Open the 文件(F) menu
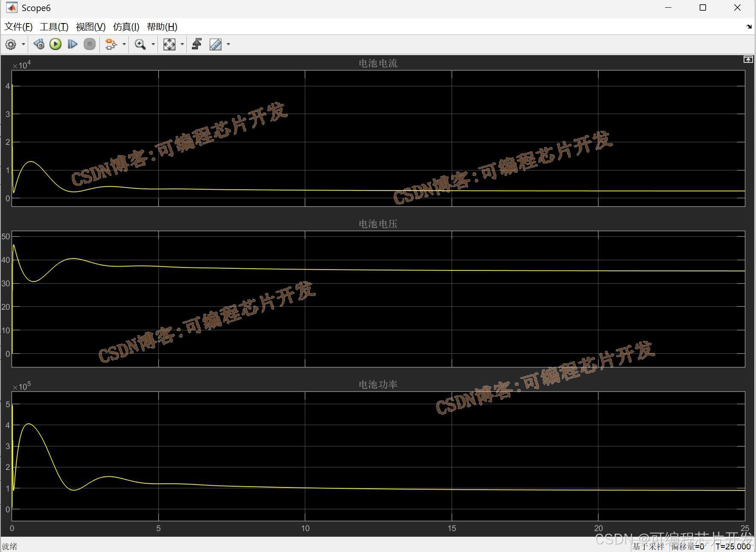The image size is (756, 552). point(18,27)
